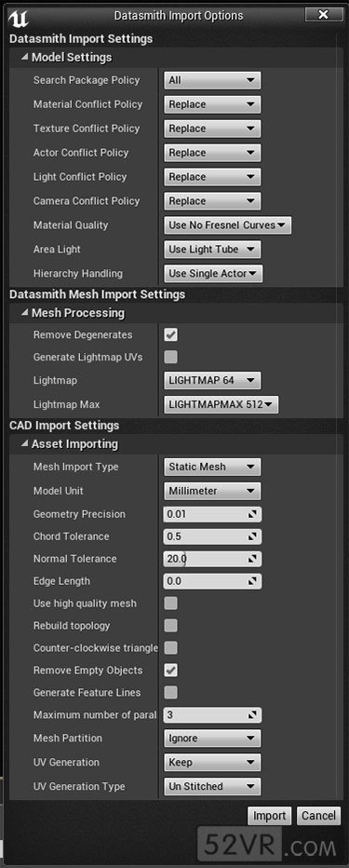Image resolution: width=349 pixels, height=868 pixels.
Task: Click the Chord Tolerance spinner arrow icon
Action: coord(253,537)
